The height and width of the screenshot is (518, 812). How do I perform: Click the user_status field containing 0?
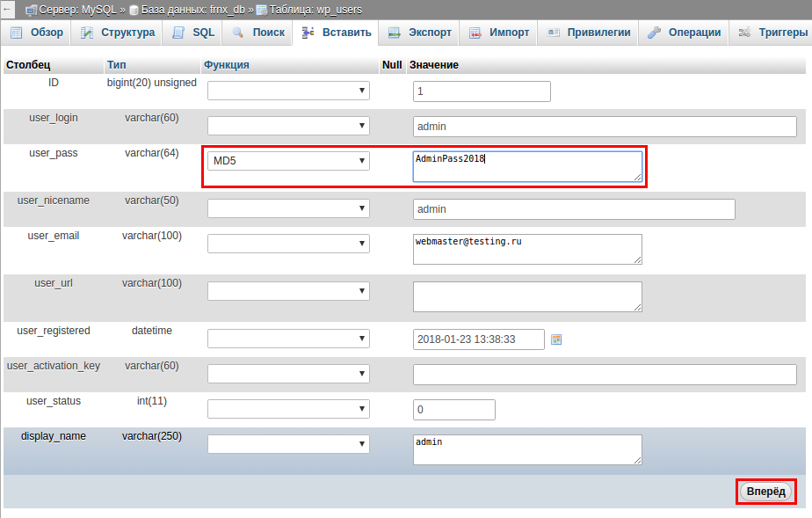click(x=454, y=410)
